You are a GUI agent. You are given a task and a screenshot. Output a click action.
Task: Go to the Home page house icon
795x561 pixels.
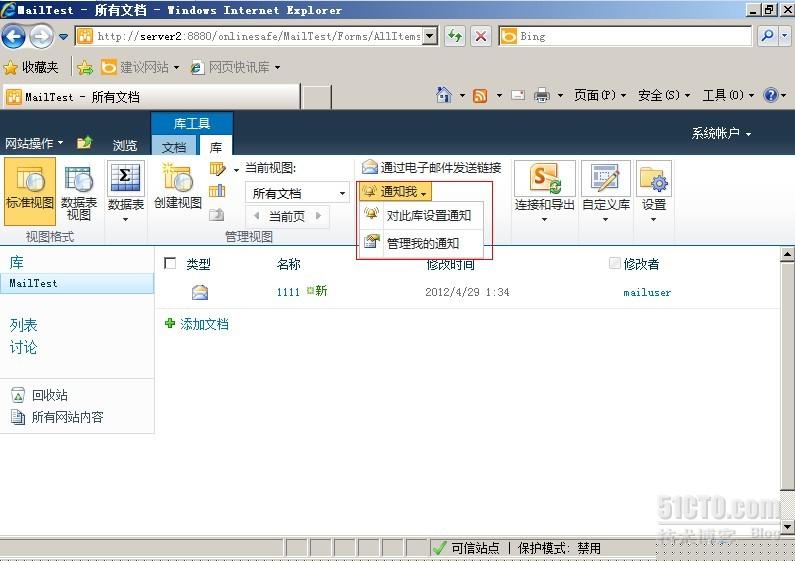coord(444,95)
